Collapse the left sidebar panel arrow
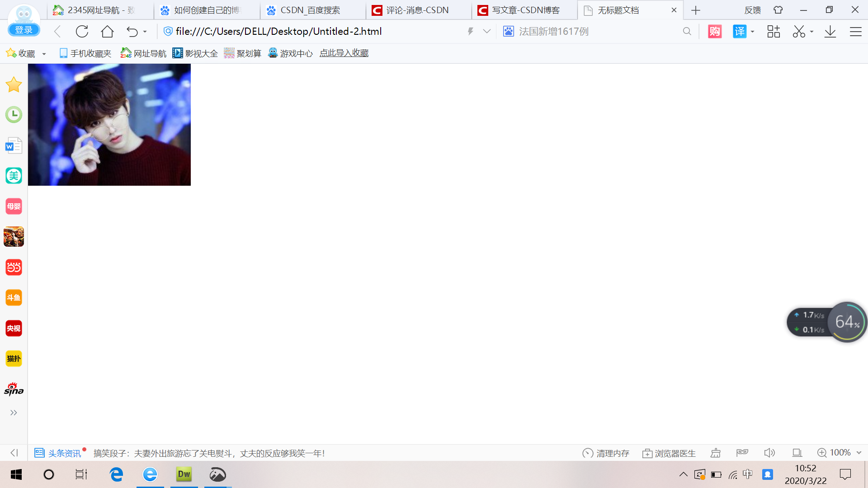Image resolution: width=868 pixels, height=488 pixels. tap(14, 453)
